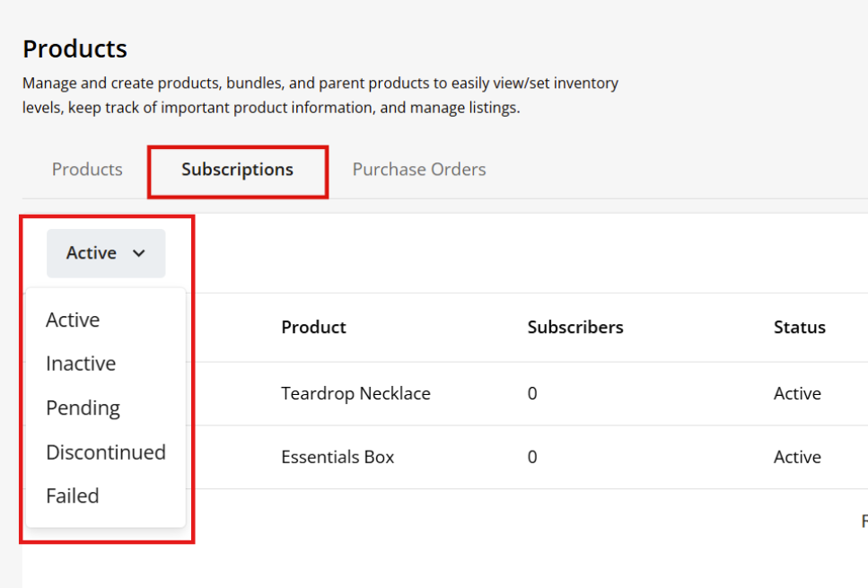Viewport: 868px width, 588px height.
Task: Sort by the Product column header
Action: [313, 328]
